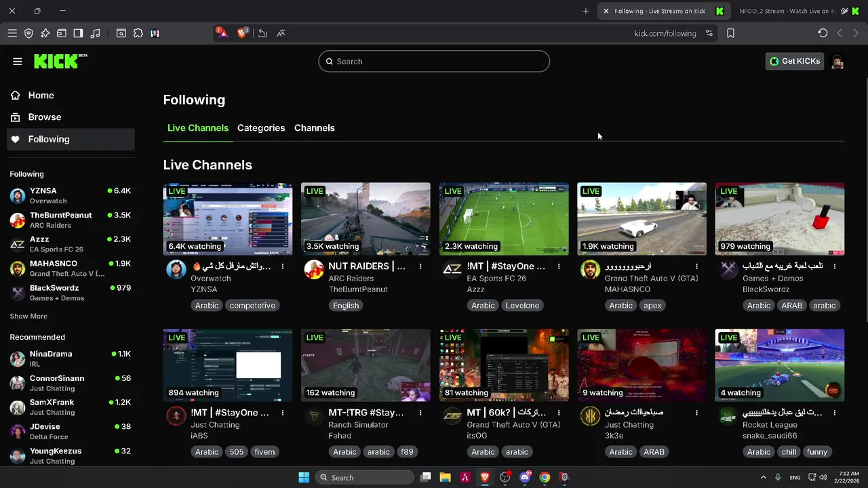Select Following in sidebar
Viewport: 868px width, 488px height.
71,139
